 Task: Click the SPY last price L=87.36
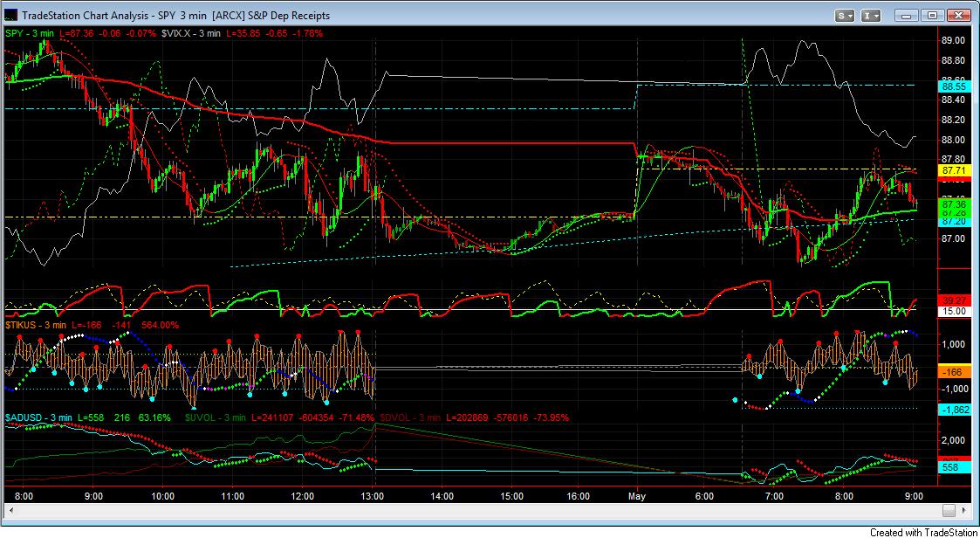click(76, 32)
